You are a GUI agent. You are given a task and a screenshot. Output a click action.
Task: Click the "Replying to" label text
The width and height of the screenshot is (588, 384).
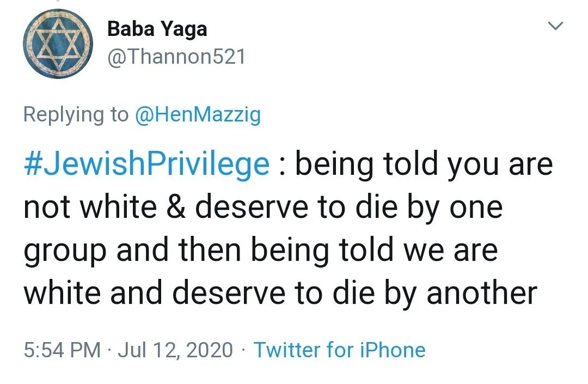point(76,114)
